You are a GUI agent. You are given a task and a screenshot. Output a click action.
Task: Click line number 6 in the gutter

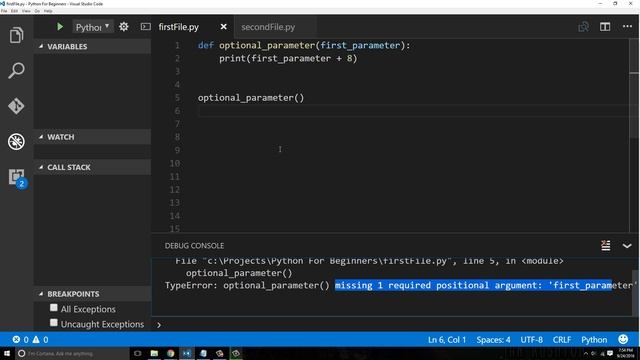coord(177,111)
